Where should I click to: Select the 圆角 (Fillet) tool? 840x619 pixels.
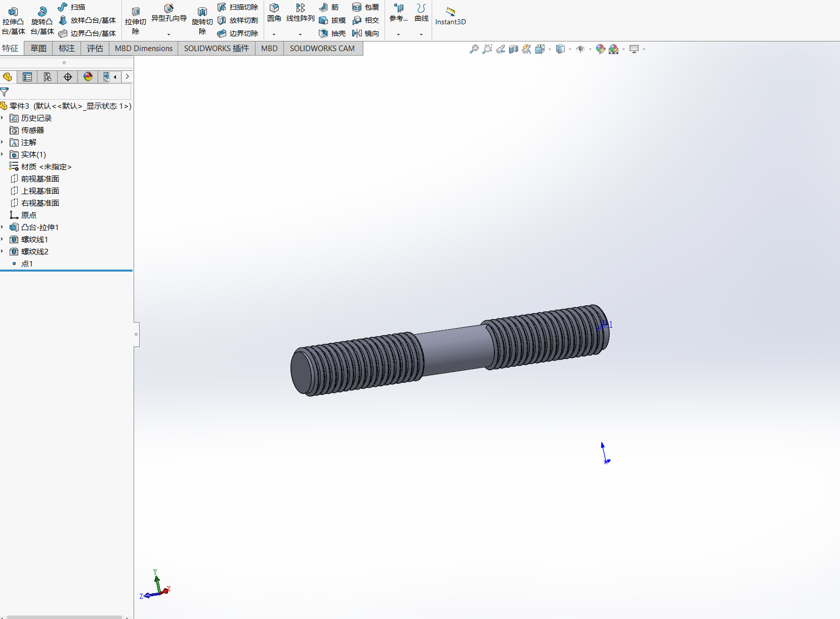274,13
